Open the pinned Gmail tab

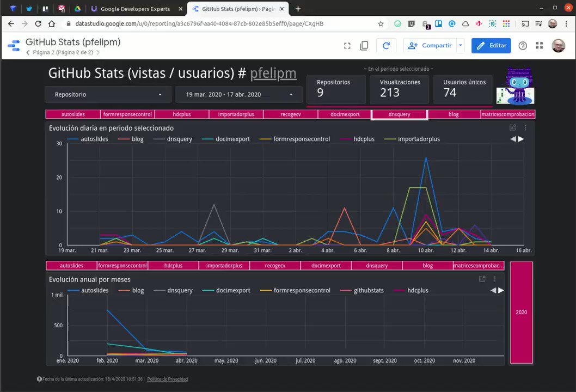[x=62, y=9]
